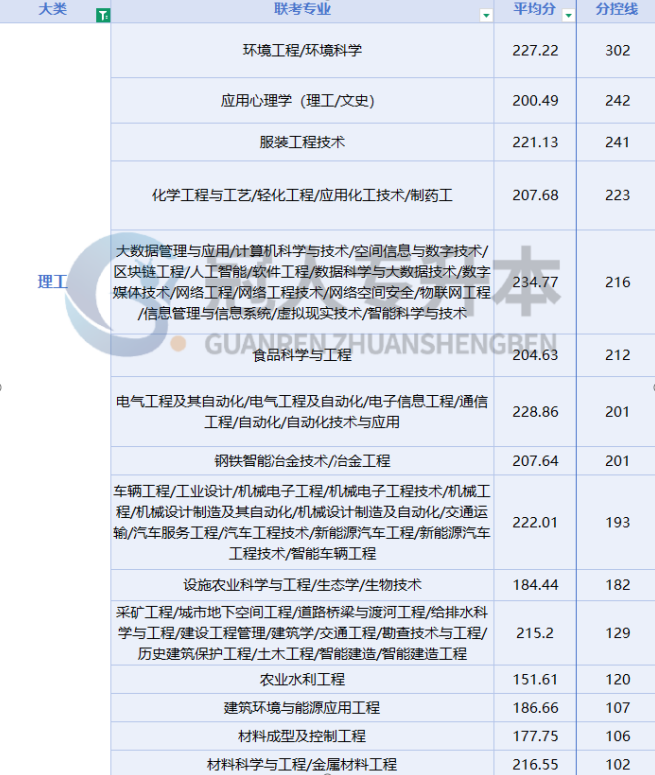
Task: Select the 环境工程/环境科学 cell
Action: point(302,50)
